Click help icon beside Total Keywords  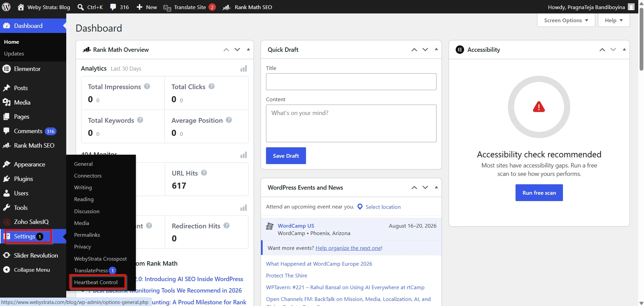point(140,120)
